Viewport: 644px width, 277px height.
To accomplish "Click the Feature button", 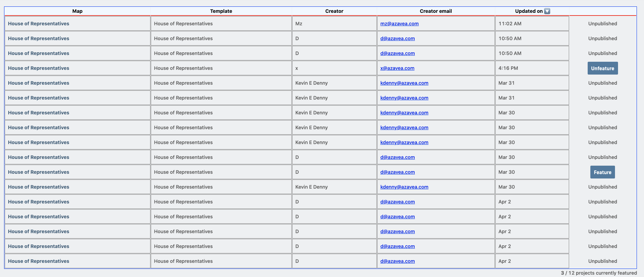I will 603,172.
